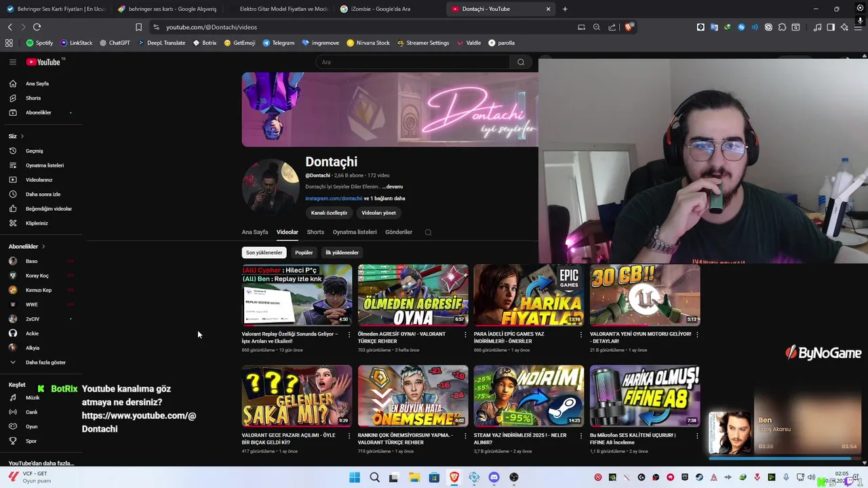Open options menu for Para İadeli Epic Games video
868x488 pixels.
581,334
